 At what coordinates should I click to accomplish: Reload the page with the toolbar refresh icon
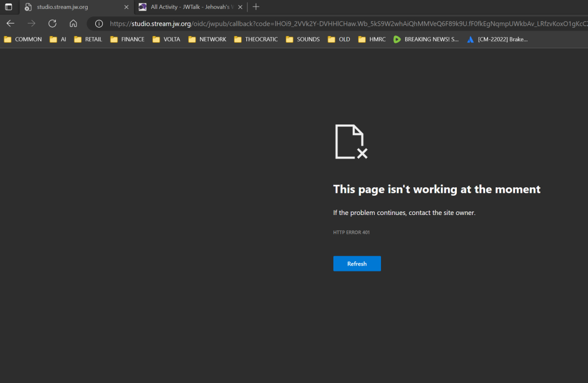pos(52,23)
